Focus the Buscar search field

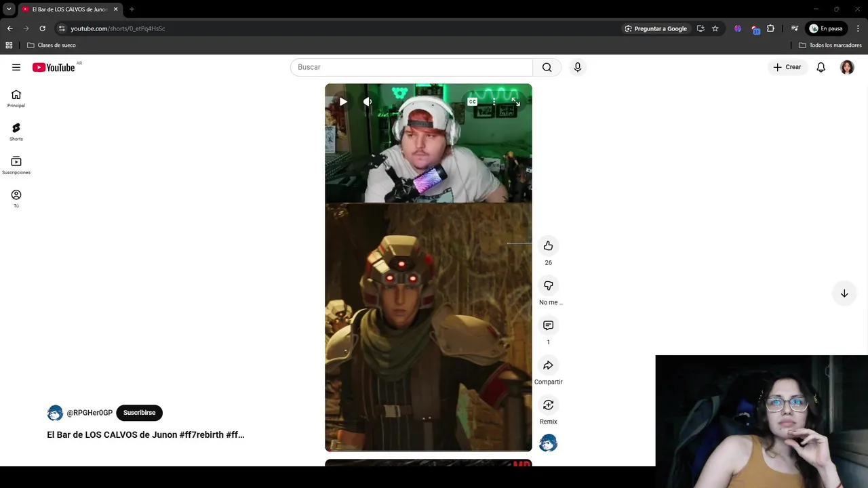tap(412, 67)
